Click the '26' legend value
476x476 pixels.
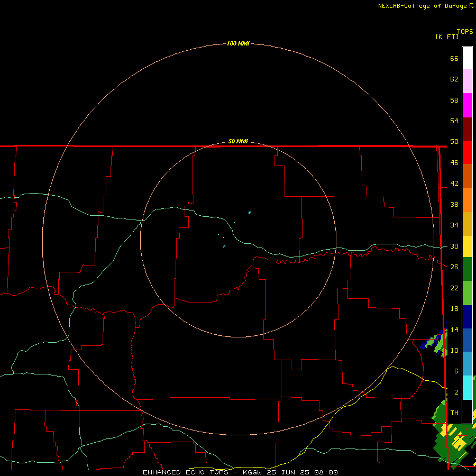pyautogui.click(x=454, y=267)
